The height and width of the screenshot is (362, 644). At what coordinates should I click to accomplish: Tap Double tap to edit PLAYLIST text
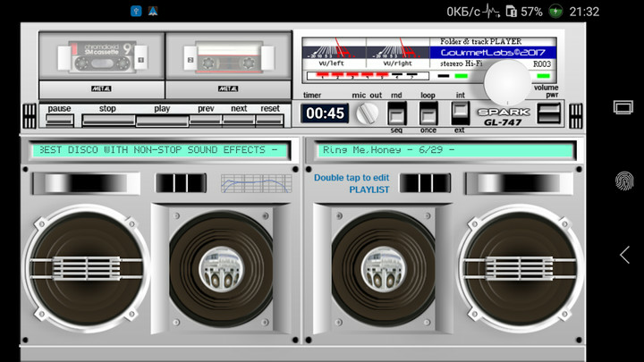(x=352, y=183)
